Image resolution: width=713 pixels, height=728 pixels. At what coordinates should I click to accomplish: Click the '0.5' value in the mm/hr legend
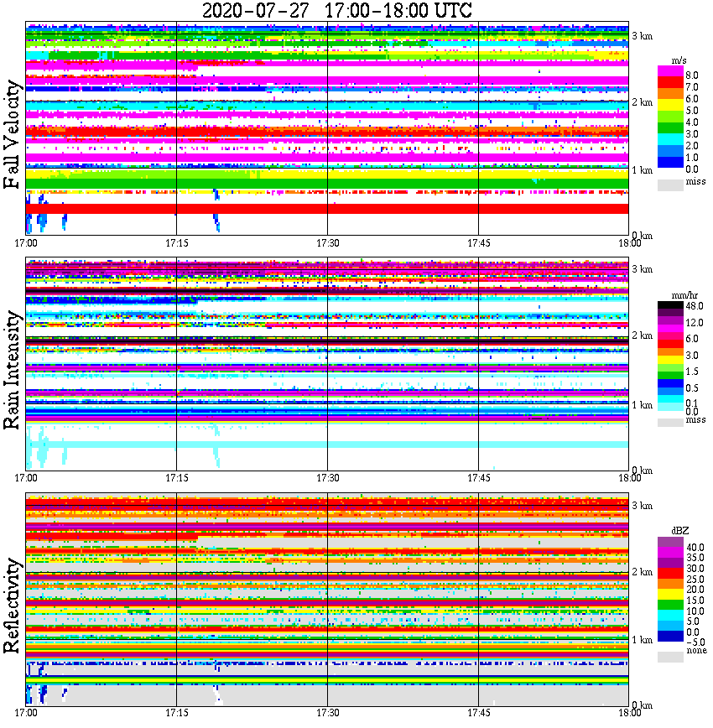click(692, 388)
